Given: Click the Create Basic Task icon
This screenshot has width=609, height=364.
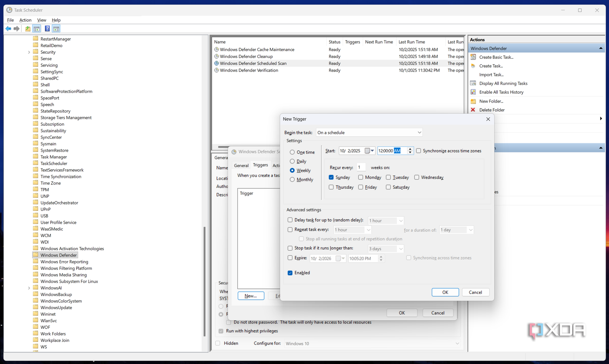Looking at the screenshot, I should (x=473, y=57).
